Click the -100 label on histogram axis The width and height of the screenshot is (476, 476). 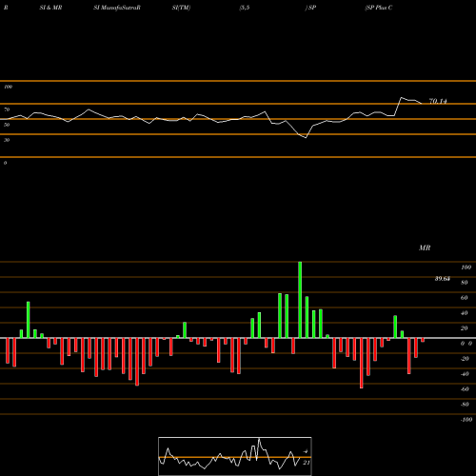(466, 420)
